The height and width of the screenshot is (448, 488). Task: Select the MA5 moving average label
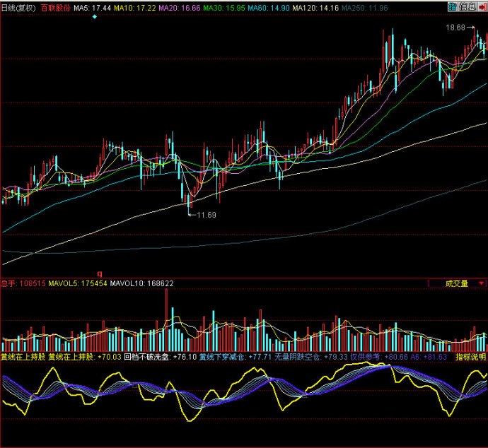92,7
